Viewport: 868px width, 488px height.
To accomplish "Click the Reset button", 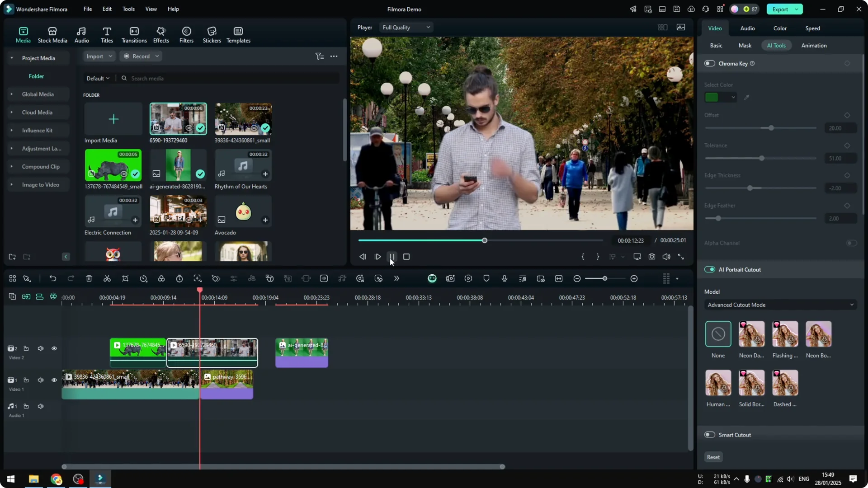I will click(713, 457).
